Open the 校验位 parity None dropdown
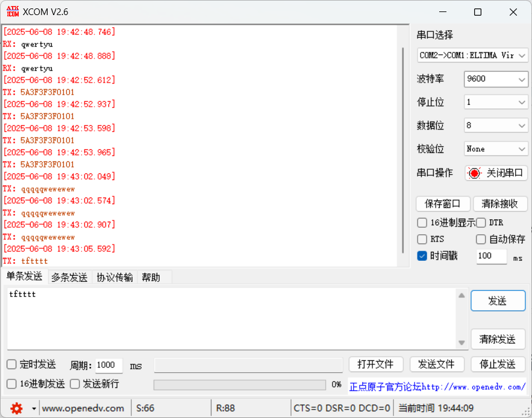 496,149
